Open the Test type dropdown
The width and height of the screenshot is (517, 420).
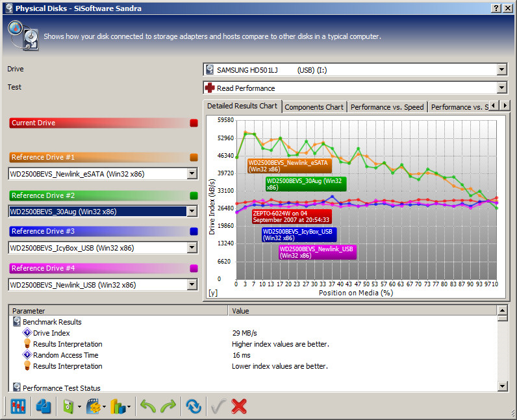point(501,88)
